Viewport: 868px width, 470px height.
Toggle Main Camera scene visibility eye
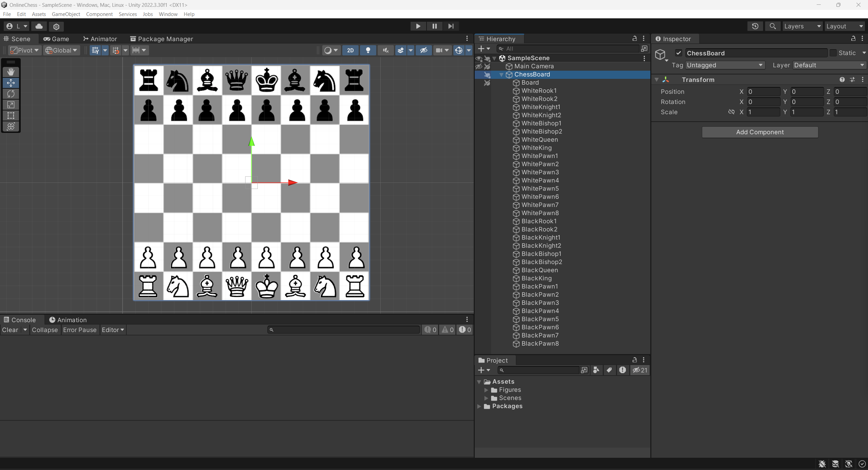479,66
